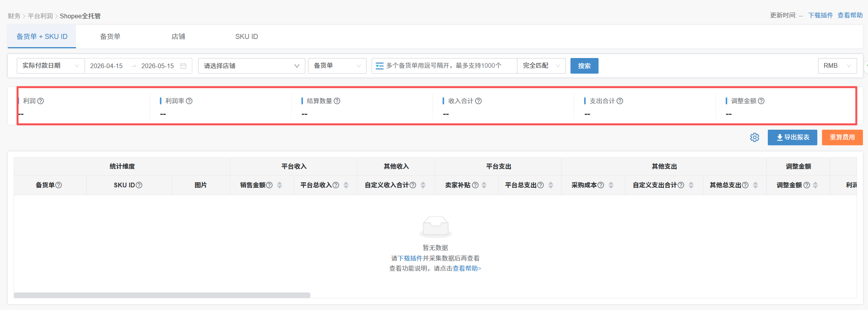This screenshot has height=310, width=868.
Task: Click help icon beside 采购成本 header
Action: pos(601,185)
